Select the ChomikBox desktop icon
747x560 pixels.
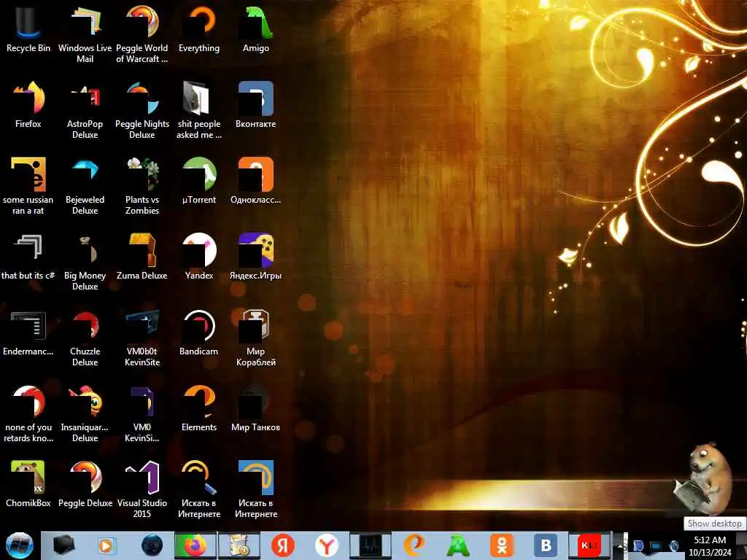[x=28, y=484]
